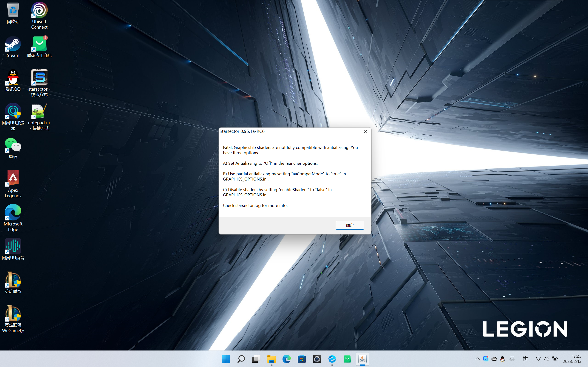Open the clock and date panel

(x=572, y=359)
